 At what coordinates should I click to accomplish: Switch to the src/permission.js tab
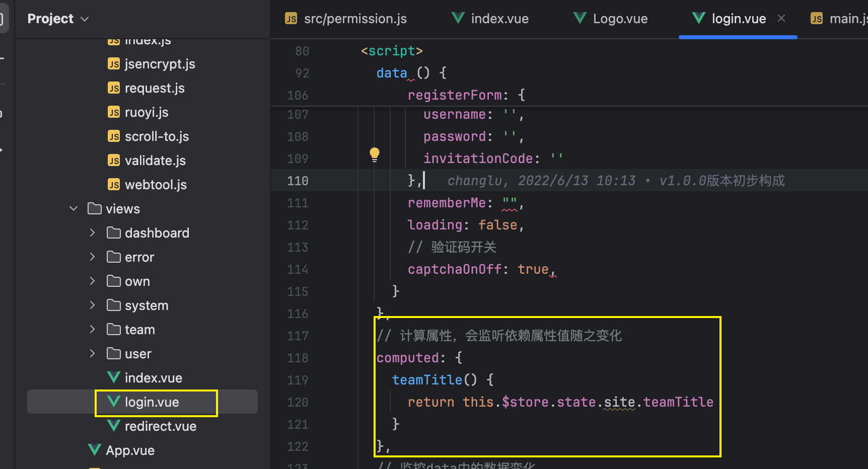click(x=346, y=19)
